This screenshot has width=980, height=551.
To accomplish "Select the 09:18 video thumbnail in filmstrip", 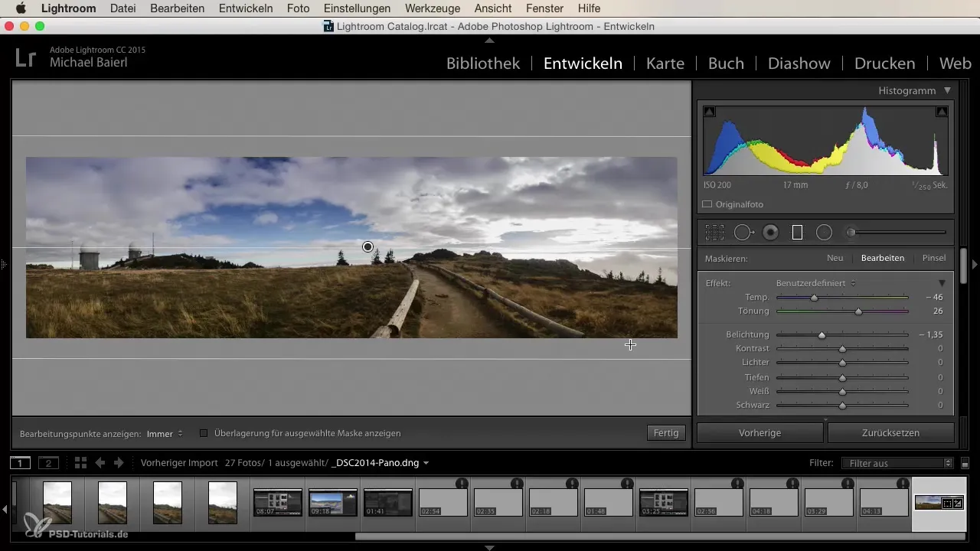I will (333, 503).
